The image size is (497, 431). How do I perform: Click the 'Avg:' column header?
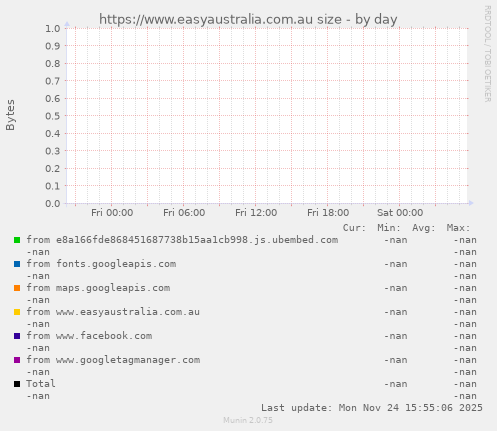[x=424, y=228]
